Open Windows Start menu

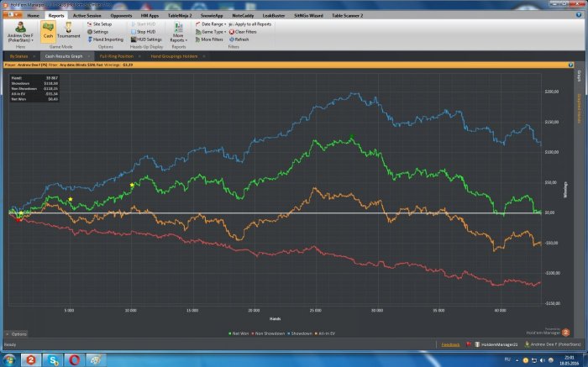[9, 360]
